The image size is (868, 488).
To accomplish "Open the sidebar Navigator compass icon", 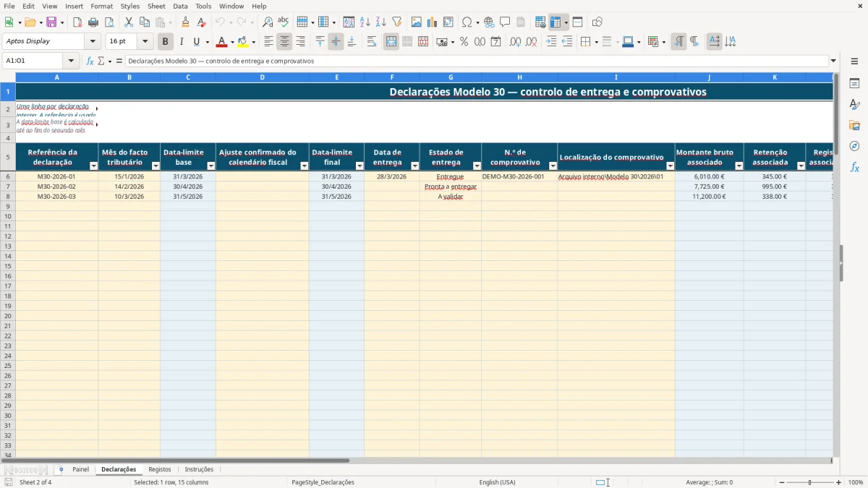I will (x=854, y=147).
